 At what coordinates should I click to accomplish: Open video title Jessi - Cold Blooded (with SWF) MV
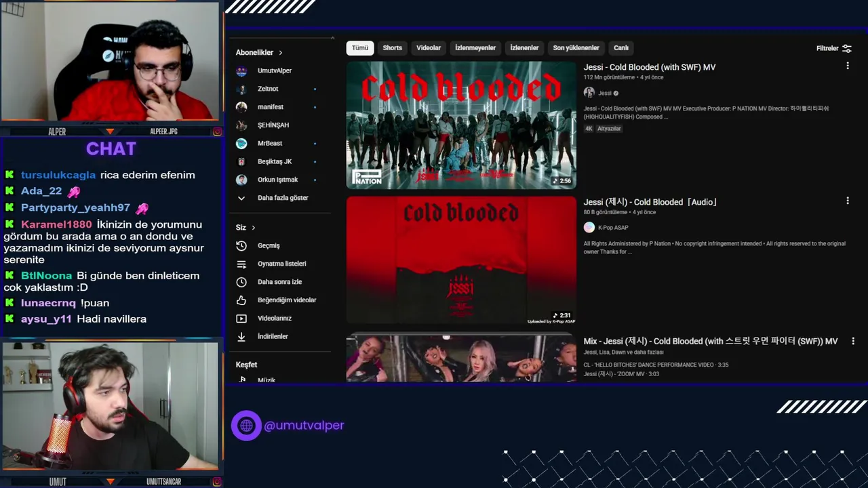[x=650, y=67]
